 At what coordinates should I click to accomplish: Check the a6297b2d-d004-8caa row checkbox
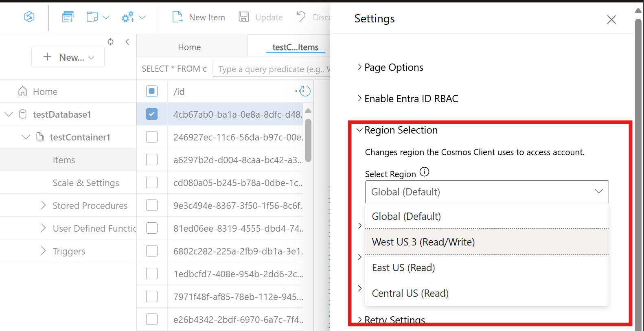pyautogui.click(x=152, y=160)
